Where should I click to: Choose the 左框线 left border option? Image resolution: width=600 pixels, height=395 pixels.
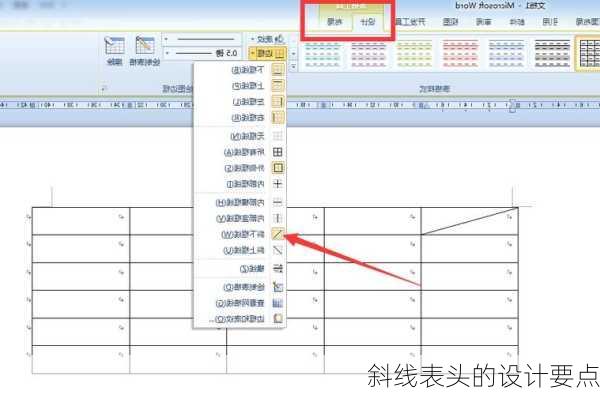point(240,102)
